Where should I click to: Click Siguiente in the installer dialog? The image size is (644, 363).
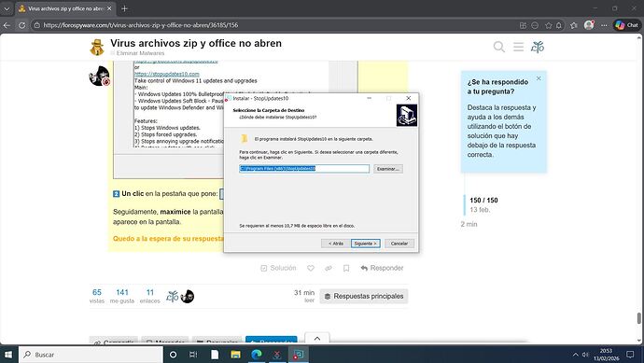point(366,244)
